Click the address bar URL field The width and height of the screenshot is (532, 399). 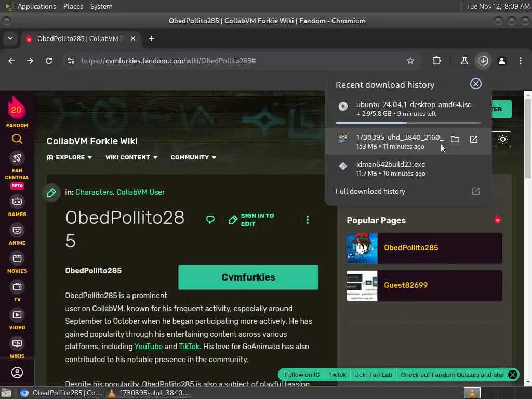[237, 61]
